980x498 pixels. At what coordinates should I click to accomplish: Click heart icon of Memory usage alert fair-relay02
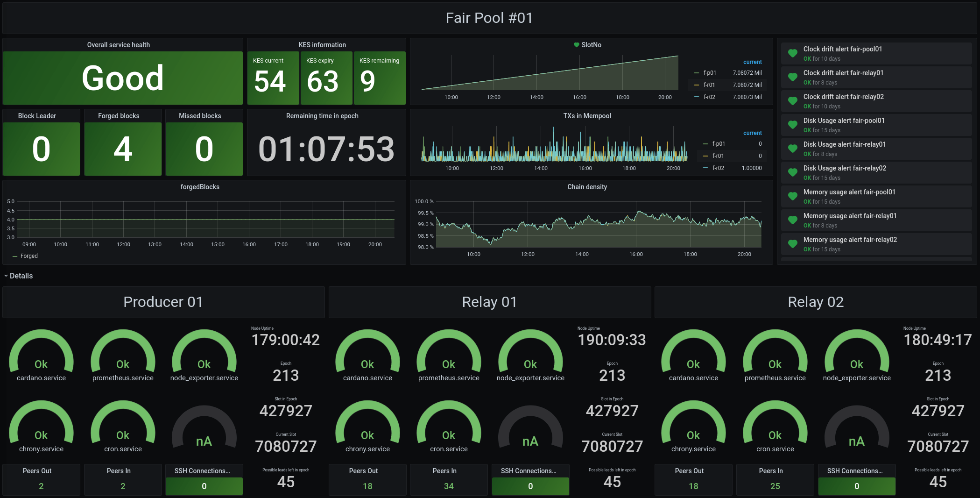[x=792, y=244]
